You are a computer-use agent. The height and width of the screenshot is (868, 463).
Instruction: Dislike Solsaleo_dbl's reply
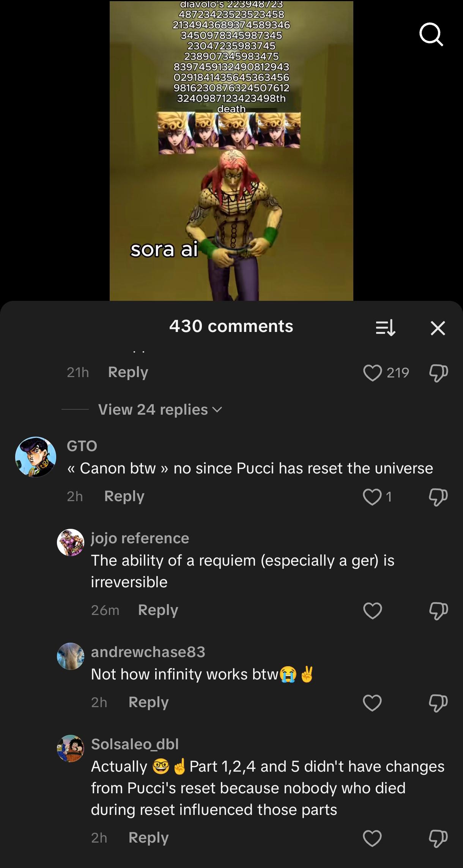438,838
